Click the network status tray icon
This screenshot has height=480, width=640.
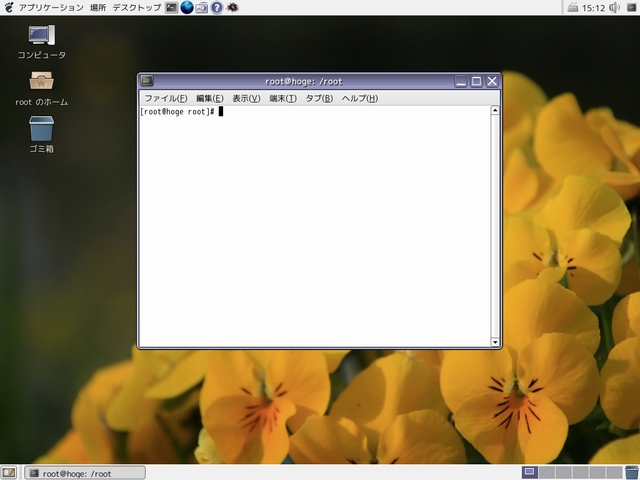coord(573,7)
